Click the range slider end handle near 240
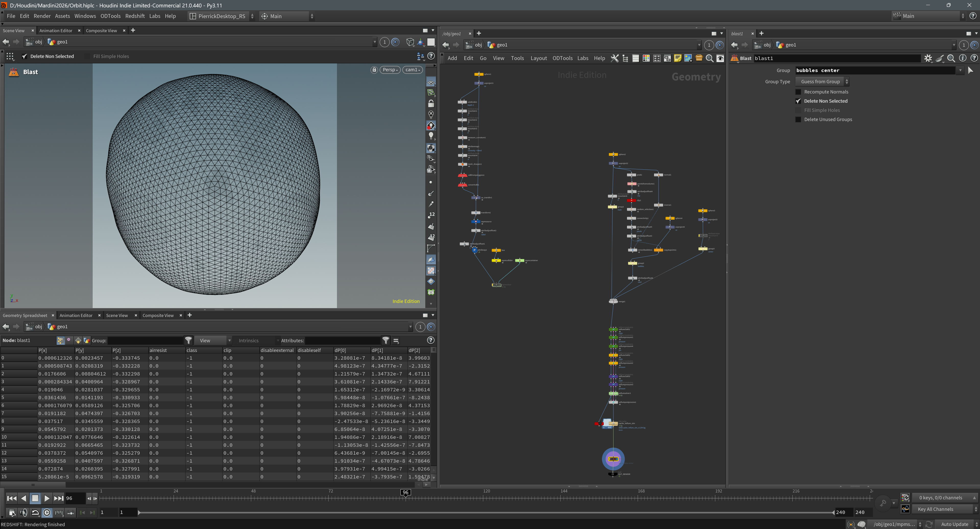 tap(833, 512)
